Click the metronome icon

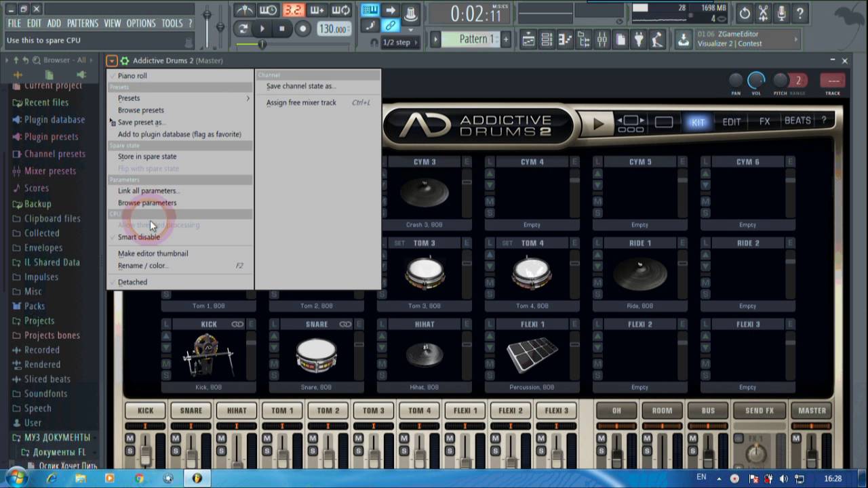[x=244, y=10]
